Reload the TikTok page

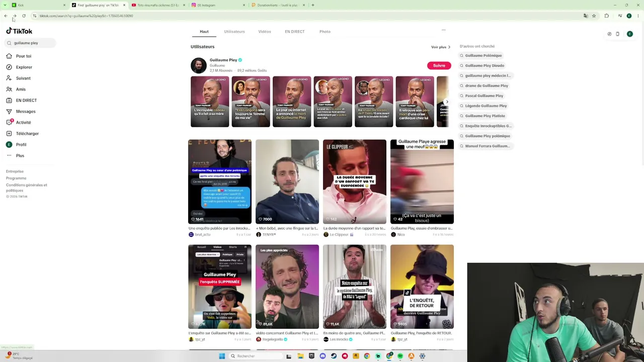[x=24, y=16]
